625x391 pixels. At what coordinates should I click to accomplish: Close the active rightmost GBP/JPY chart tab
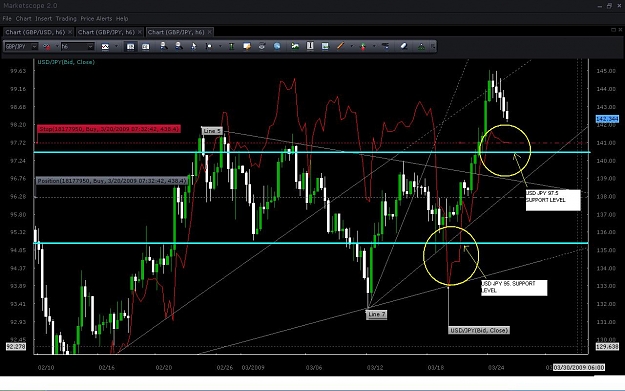click(209, 32)
